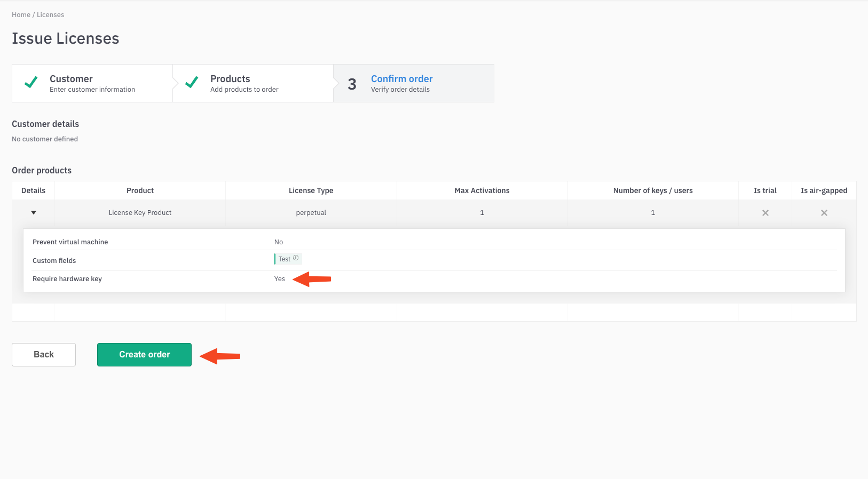The height and width of the screenshot is (479, 868).
Task: Click the Is air-gapped X icon
Action: point(824,213)
